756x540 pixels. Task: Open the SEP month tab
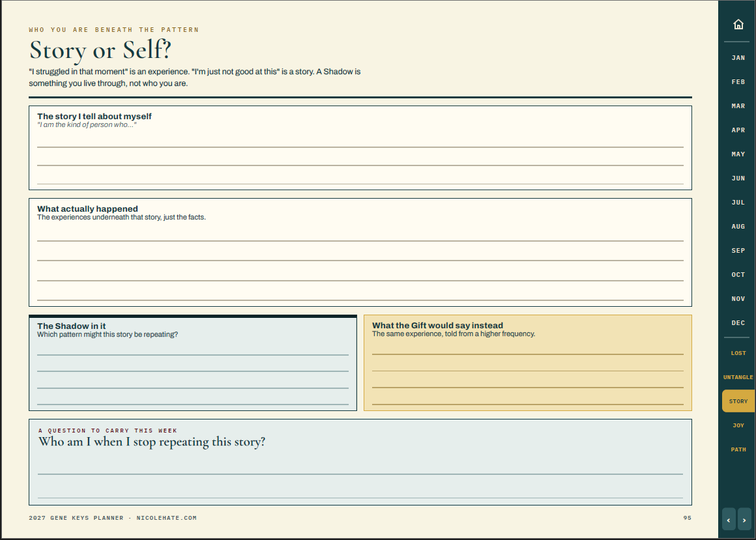coord(738,251)
